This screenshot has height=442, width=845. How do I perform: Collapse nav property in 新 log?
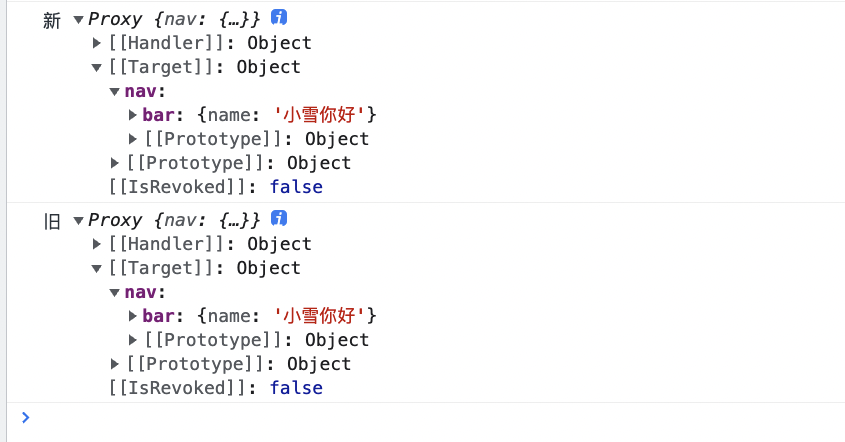pyautogui.click(x=114, y=92)
